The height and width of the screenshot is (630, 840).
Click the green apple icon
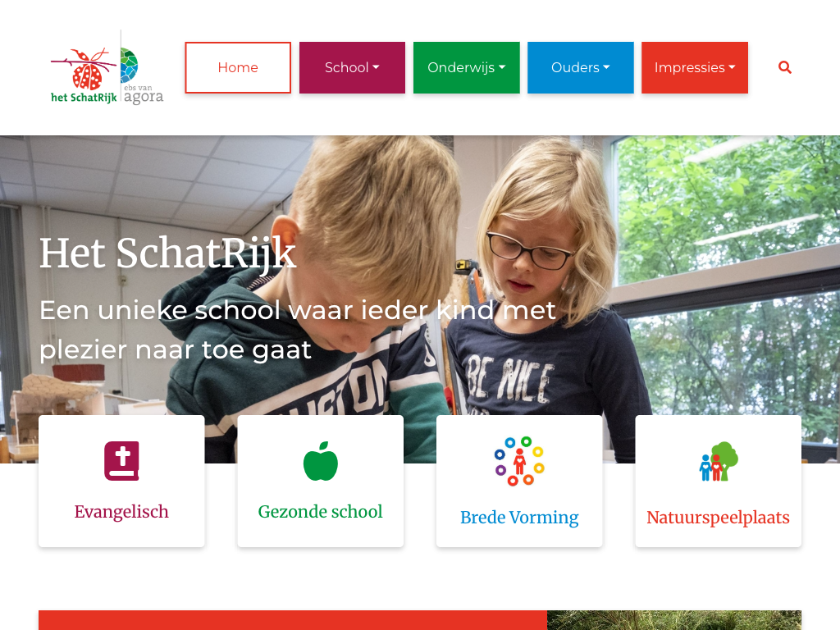[x=321, y=461]
